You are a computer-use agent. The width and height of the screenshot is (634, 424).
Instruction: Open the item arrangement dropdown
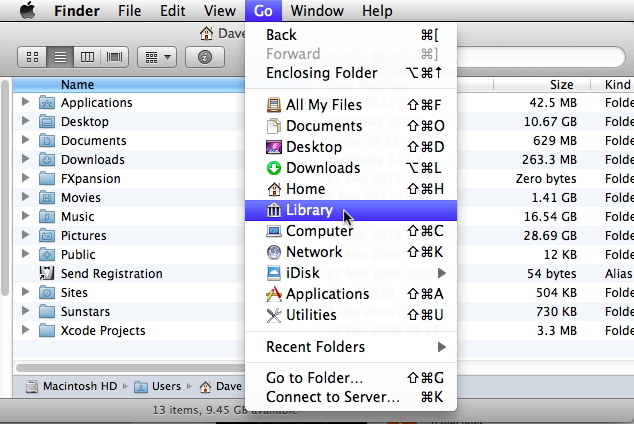coord(155,57)
